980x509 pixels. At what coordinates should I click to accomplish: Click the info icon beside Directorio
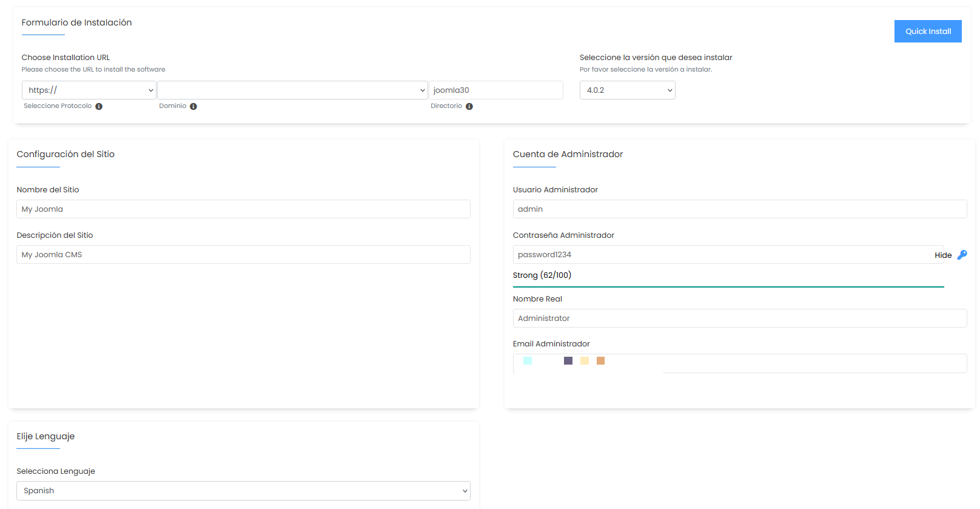[x=469, y=106]
